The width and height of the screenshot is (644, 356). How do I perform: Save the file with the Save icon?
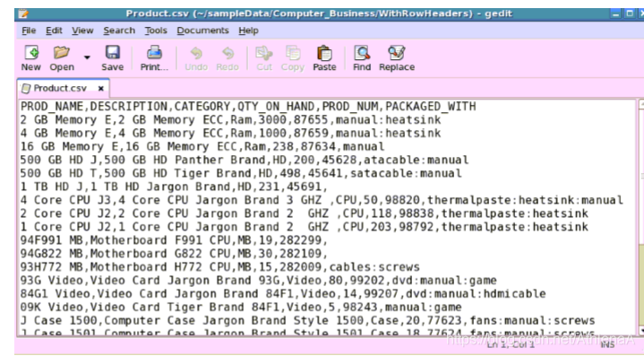tap(112, 58)
